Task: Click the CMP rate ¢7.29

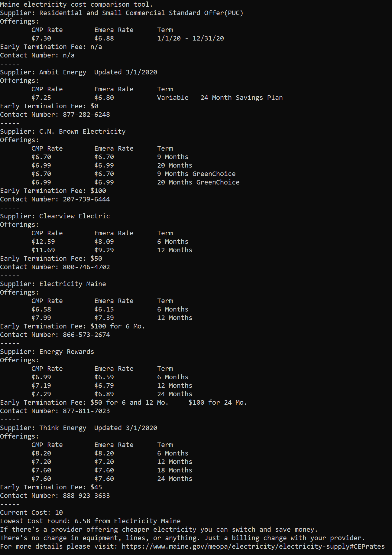Action: tap(41, 394)
